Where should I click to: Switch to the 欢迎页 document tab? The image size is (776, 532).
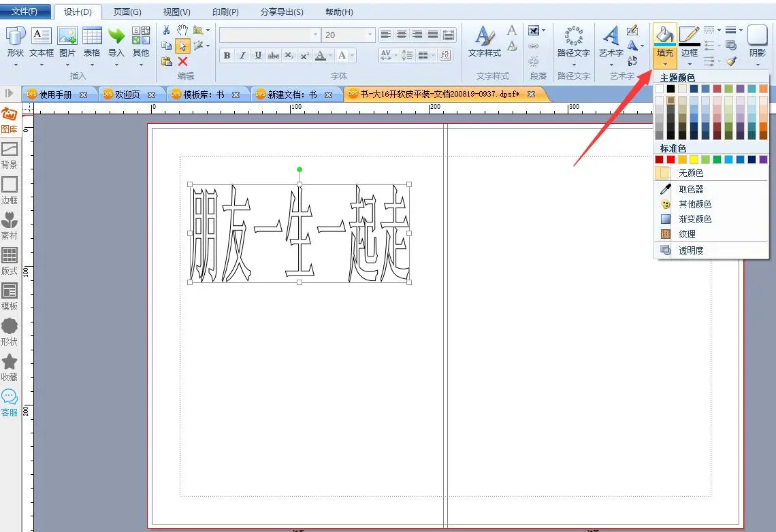(x=127, y=95)
